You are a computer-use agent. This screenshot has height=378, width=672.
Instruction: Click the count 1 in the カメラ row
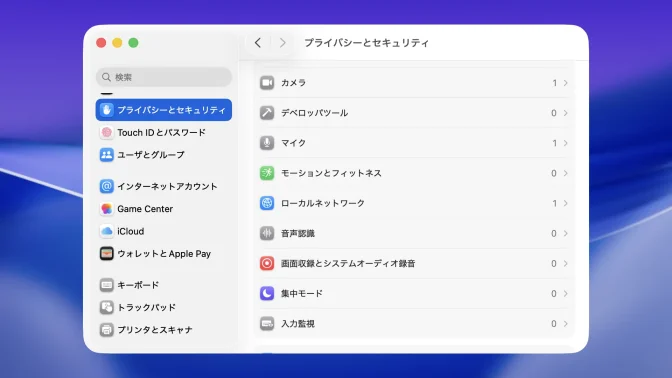555,83
